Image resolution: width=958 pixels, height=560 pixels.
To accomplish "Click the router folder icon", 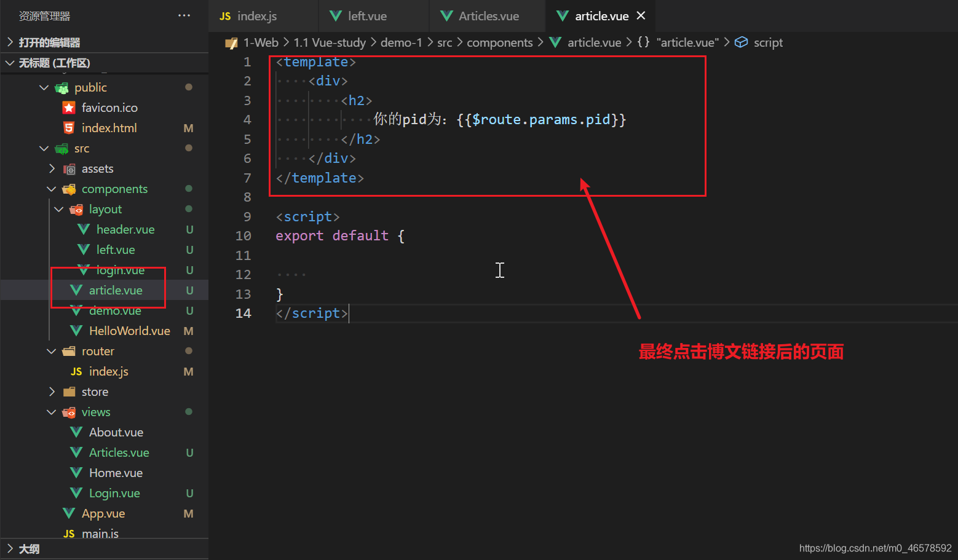I will tap(69, 351).
